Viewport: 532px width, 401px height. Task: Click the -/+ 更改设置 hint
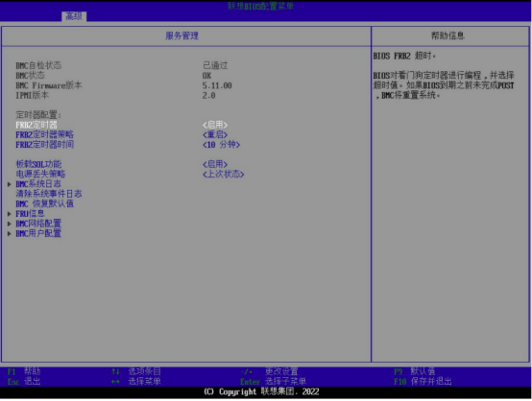tap(269, 371)
